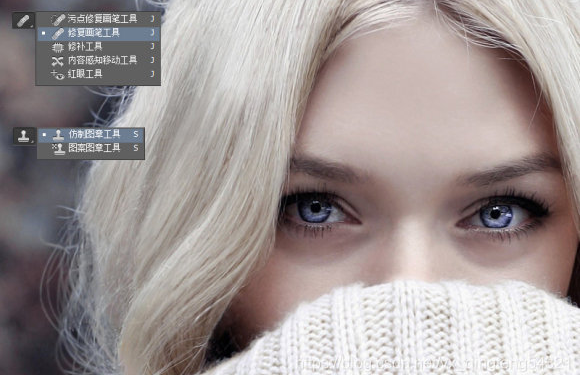Click the pattern stamp icon in flyout
Screen dimensions: 584x375
tap(58, 149)
